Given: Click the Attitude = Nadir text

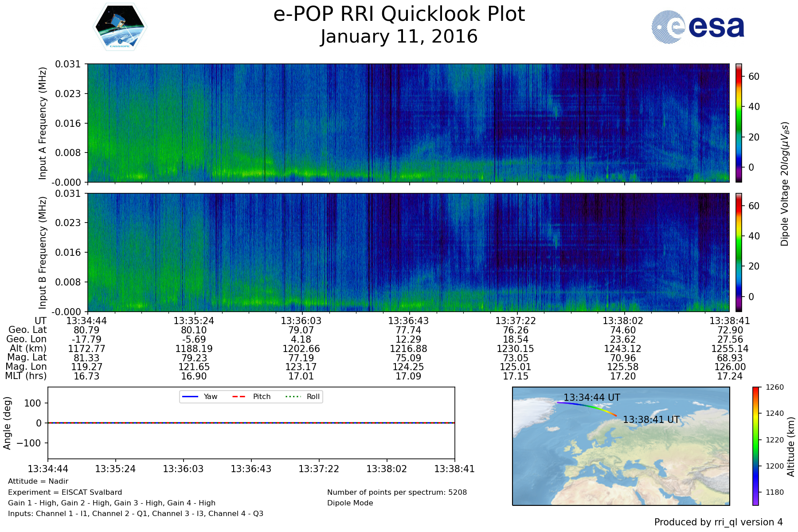Looking at the screenshot, I should tap(38, 481).
